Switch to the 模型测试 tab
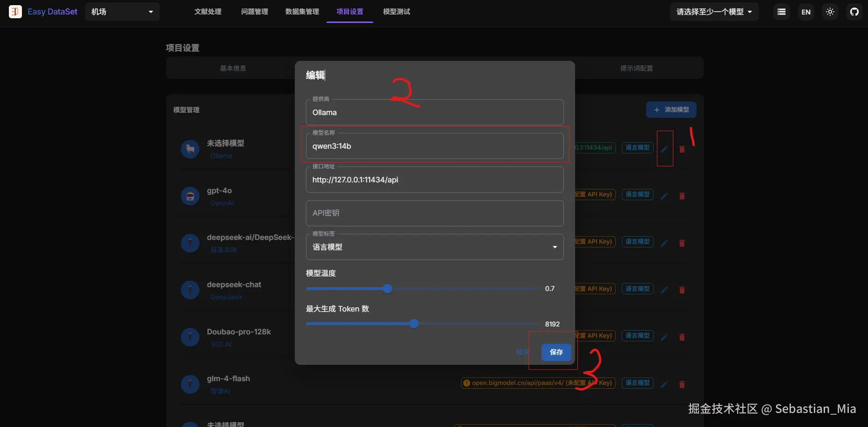 point(396,12)
